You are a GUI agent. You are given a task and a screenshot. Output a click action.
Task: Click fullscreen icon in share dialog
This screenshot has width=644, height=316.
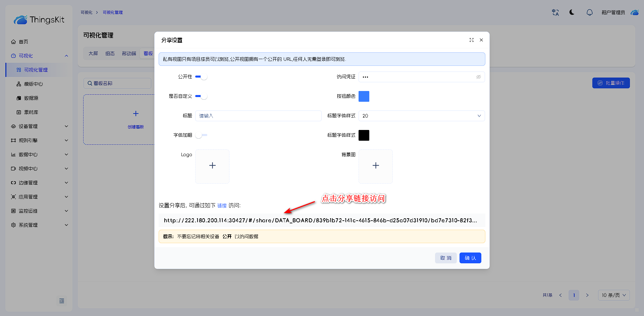471,40
